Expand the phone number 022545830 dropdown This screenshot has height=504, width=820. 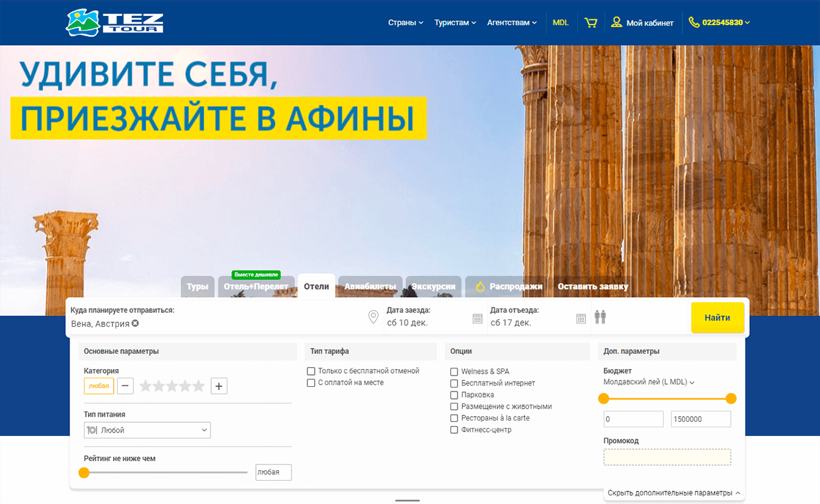[x=725, y=22]
